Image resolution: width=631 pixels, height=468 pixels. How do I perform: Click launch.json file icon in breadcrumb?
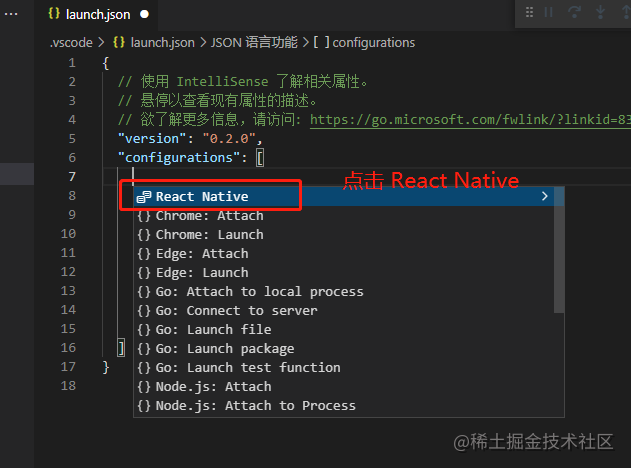119,42
